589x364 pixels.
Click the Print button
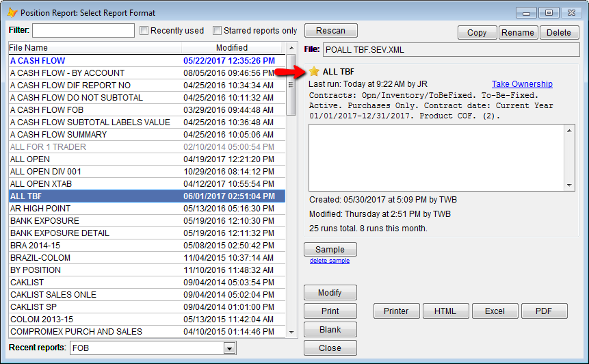pyautogui.click(x=330, y=311)
